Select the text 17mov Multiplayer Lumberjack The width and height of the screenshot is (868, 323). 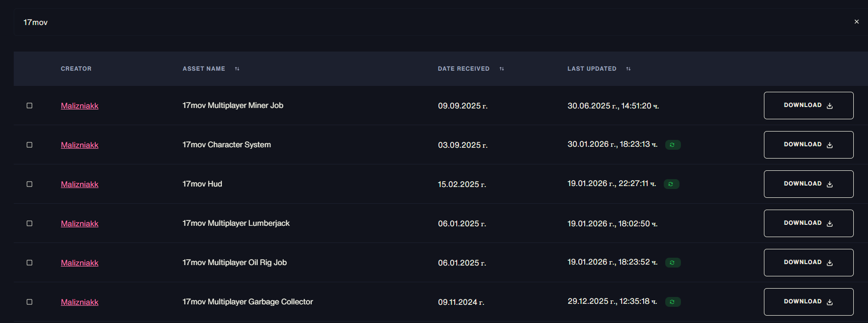pyautogui.click(x=236, y=223)
